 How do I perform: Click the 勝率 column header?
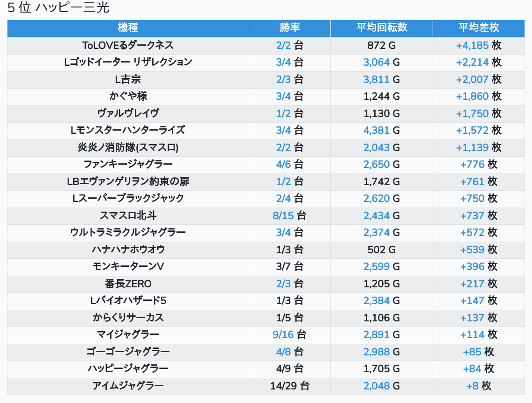(290, 28)
